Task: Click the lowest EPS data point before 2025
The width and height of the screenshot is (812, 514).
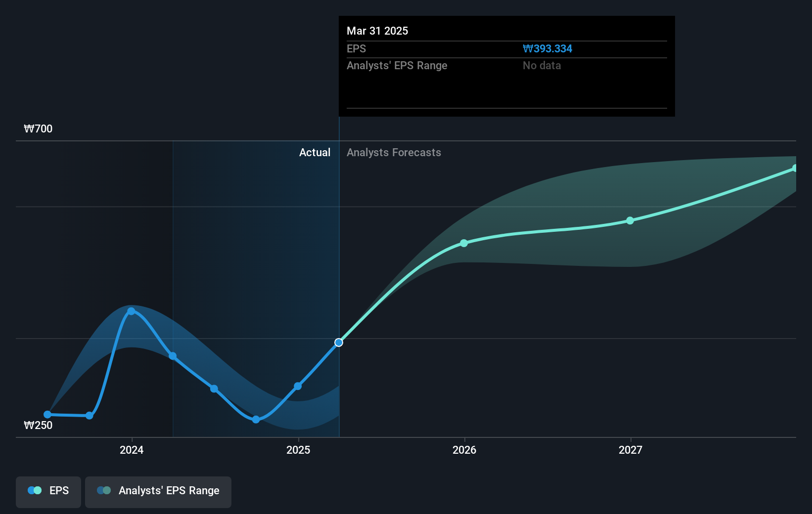Action: click(x=256, y=420)
